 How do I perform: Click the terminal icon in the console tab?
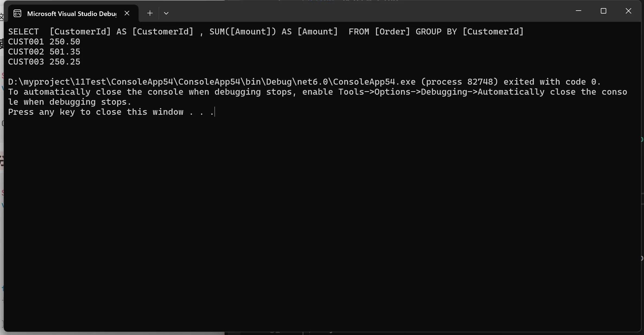(17, 14)
